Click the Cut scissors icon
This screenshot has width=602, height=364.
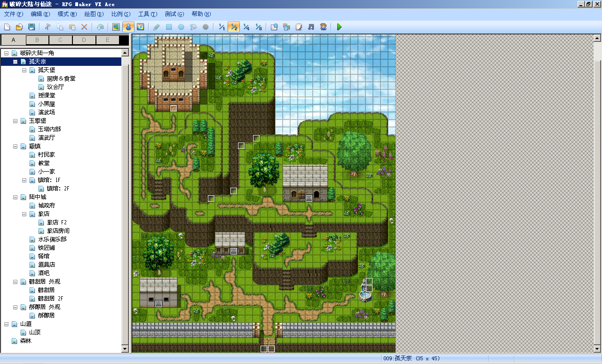click(48, 27)
